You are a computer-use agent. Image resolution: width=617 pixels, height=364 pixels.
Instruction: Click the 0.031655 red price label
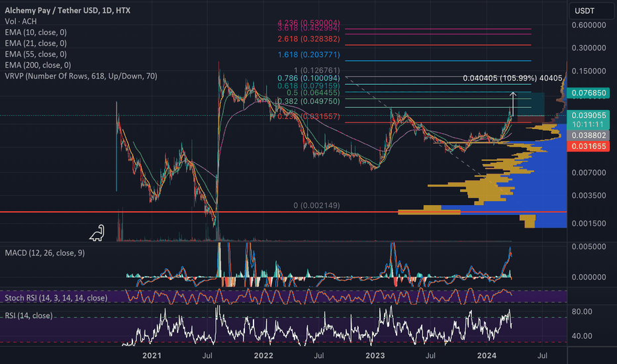(589, 146)
